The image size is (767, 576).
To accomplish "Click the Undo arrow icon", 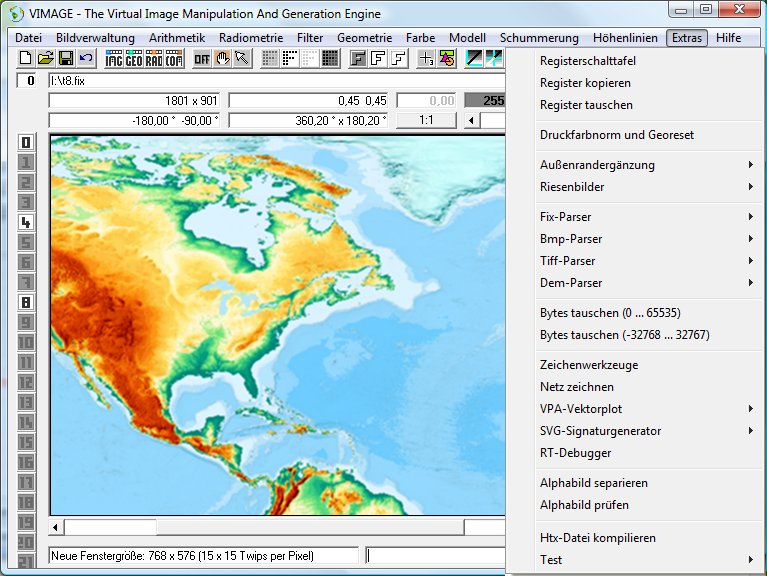I will pos(85,58).
